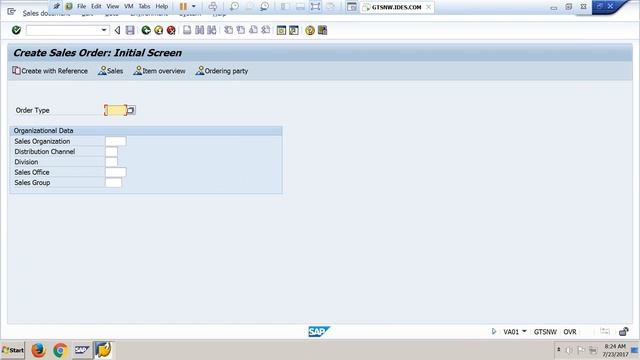This screenshot has width=640, height=360.
Task: Click the Item overview button
Action: [x=160, y=71]
